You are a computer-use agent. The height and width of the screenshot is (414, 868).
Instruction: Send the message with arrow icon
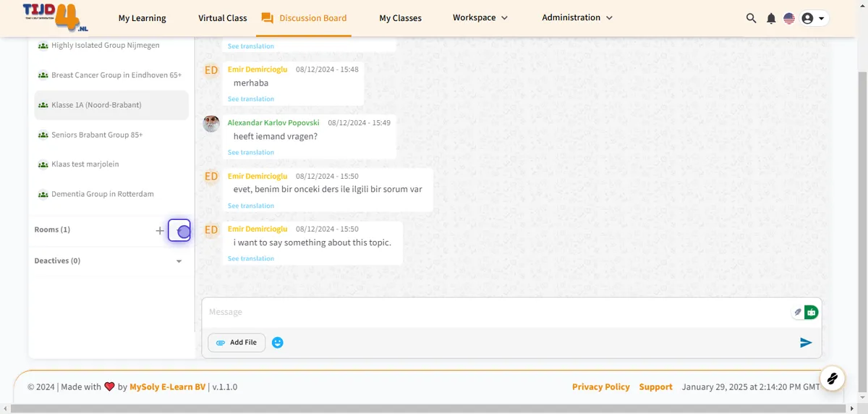(x=806, y=342)
